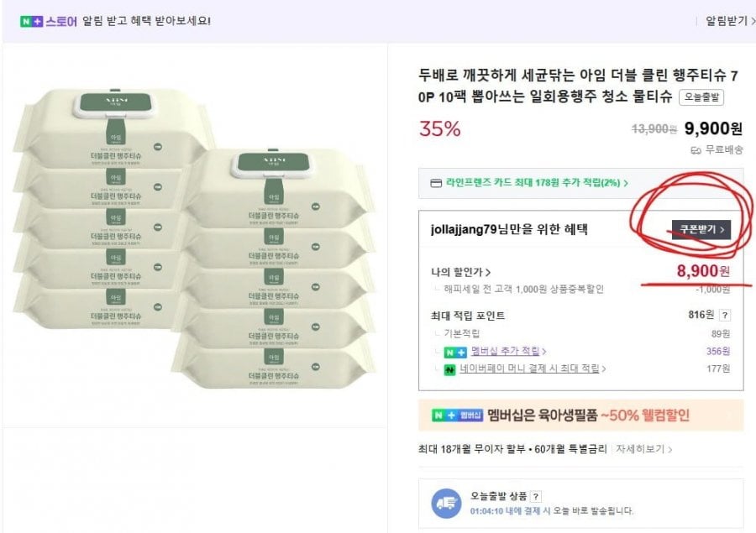
Task: Open 자세히보기 for installment details
Action: coord(644,449)
